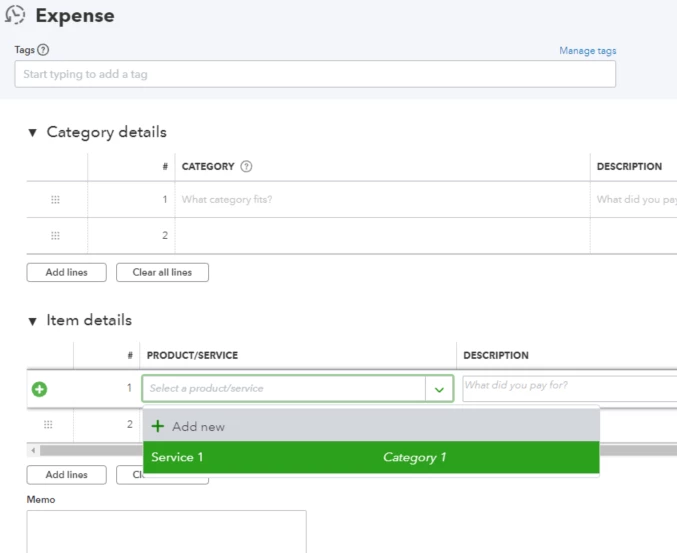This screenshot has height=553, width=677.
Task: Click the category cell in row 2
Action: (x=382, y=236)
